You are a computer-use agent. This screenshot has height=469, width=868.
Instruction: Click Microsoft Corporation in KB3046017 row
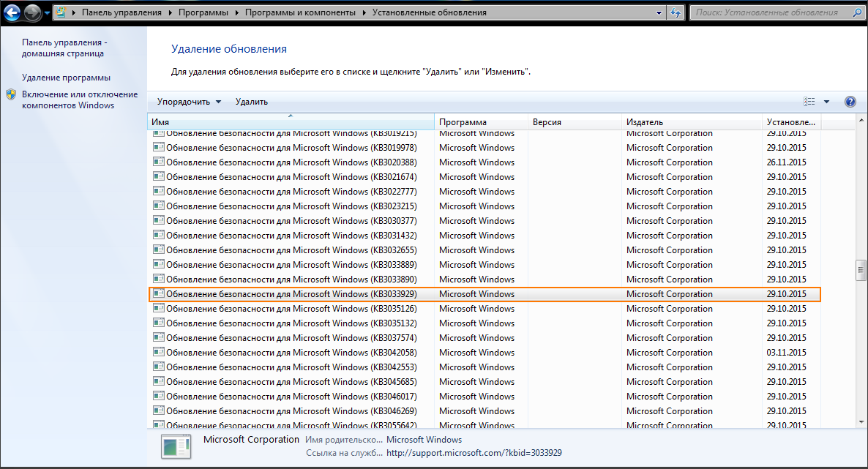pos(669,397)
